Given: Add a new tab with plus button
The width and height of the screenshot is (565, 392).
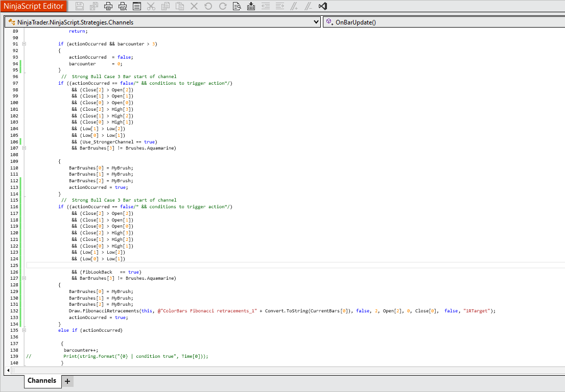Looking at the screenshot, I should 67,381.
